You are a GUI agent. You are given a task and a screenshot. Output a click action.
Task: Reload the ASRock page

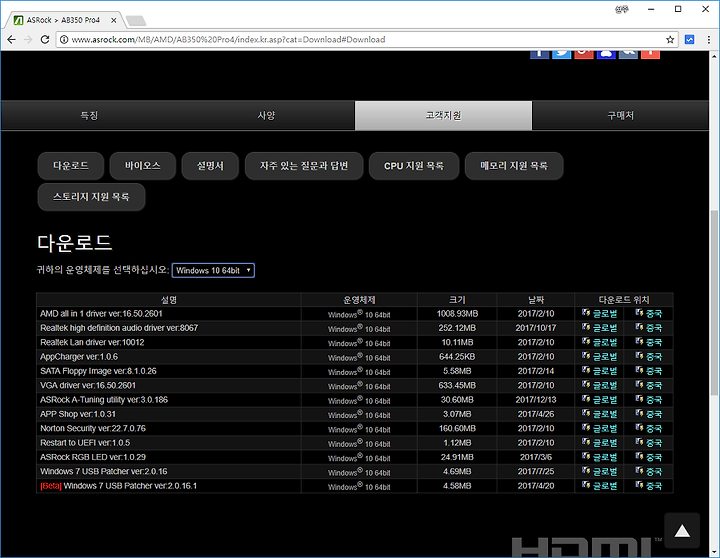click(45, 39)
